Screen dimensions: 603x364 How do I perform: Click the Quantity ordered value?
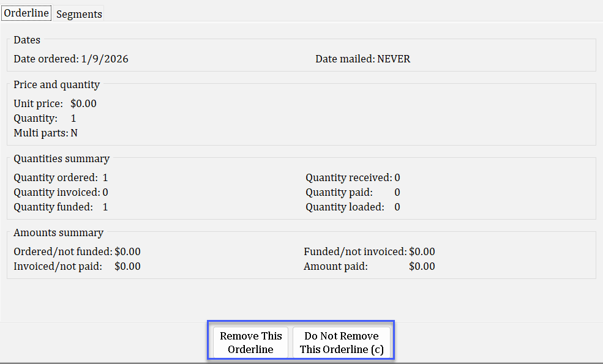(x=105, y=177)
